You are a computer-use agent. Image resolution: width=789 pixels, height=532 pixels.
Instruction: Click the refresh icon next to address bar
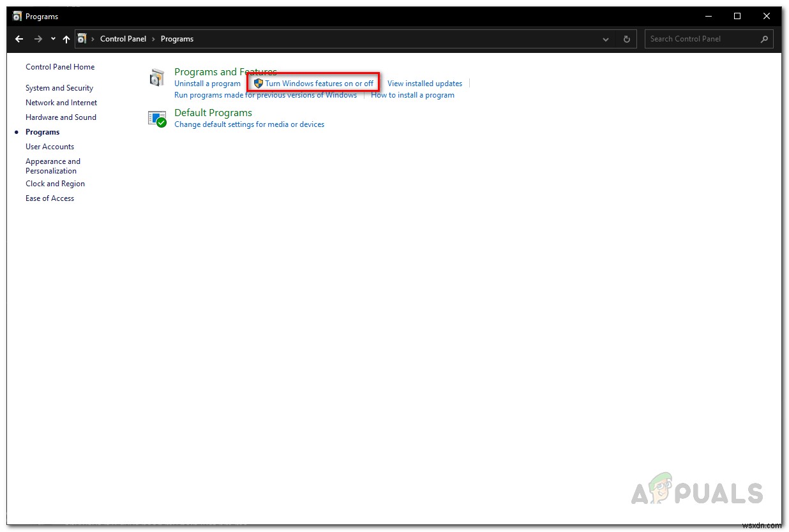[x=626, y=38]
